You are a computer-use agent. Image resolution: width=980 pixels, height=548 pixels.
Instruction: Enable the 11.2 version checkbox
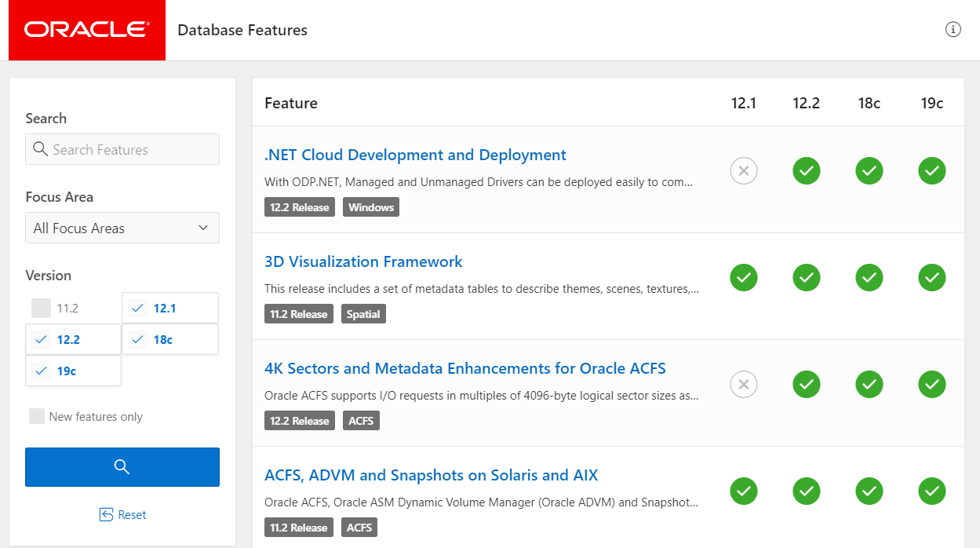click(42, 308)
